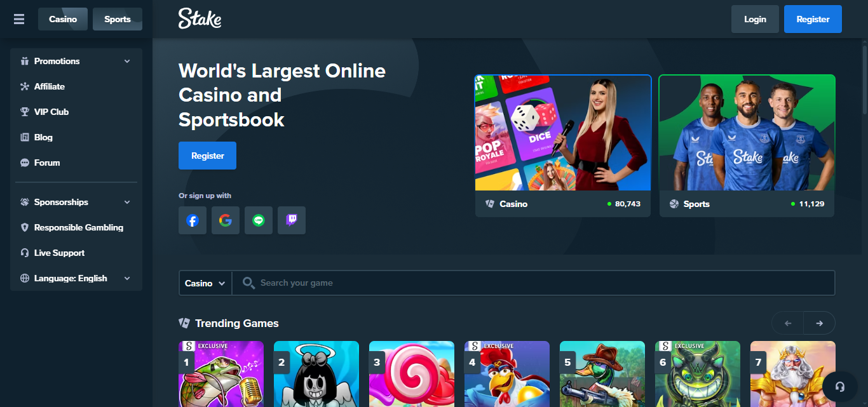
Task: Click the Promotions gift icon
Action: click(25, 61)
